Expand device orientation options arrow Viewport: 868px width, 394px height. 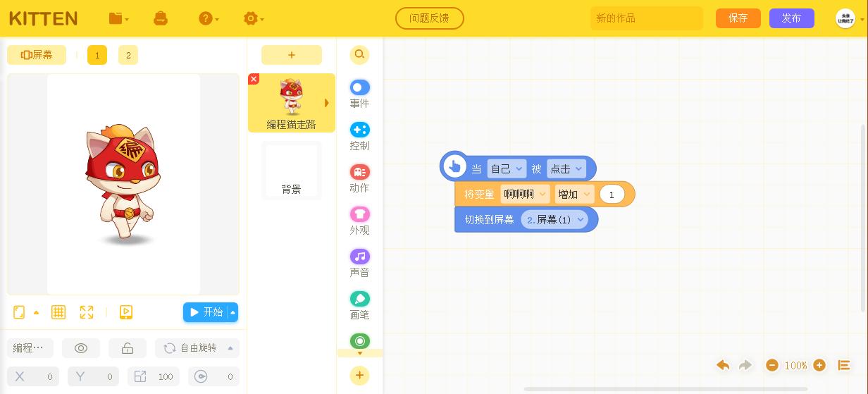[x=37, y=312]
